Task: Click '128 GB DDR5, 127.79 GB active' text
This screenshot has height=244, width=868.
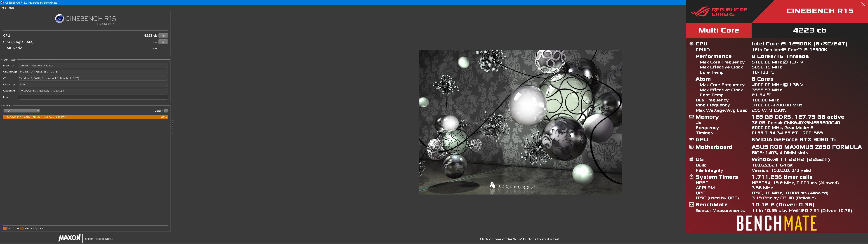Action: click(x=797, y=117)
